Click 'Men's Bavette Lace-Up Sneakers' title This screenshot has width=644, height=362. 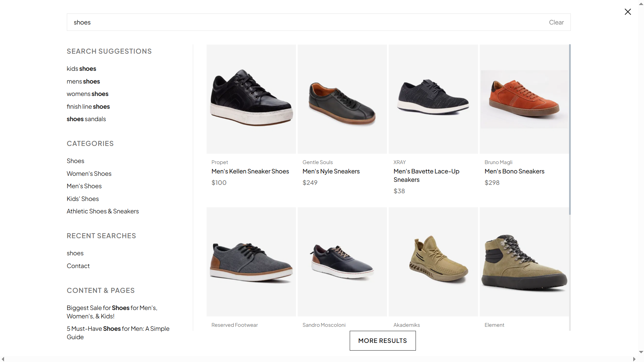pos(426,175)
